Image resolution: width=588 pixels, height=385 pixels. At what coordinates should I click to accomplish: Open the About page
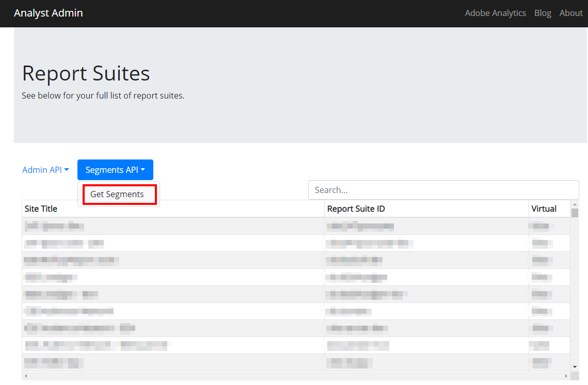coord(571,13)
